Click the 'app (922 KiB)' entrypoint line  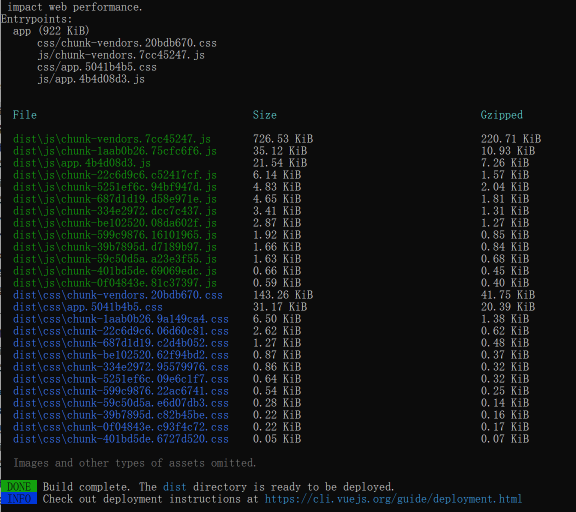click(x=51, y=31)
